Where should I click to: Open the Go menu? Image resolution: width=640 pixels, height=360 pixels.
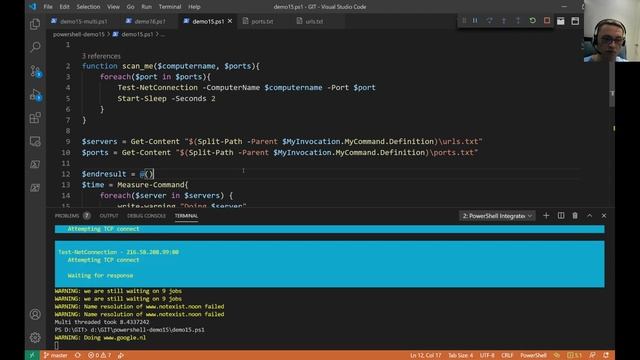tap(130, 7)
